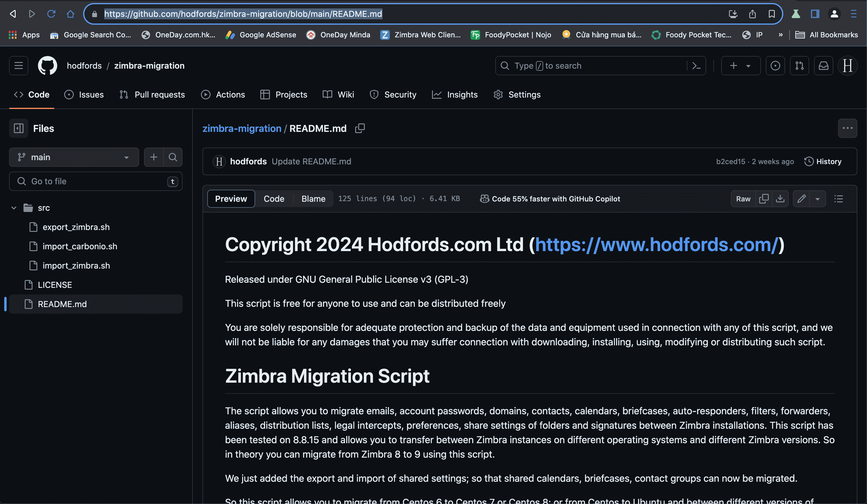Go back with the browser back arrow

(13, 14)
